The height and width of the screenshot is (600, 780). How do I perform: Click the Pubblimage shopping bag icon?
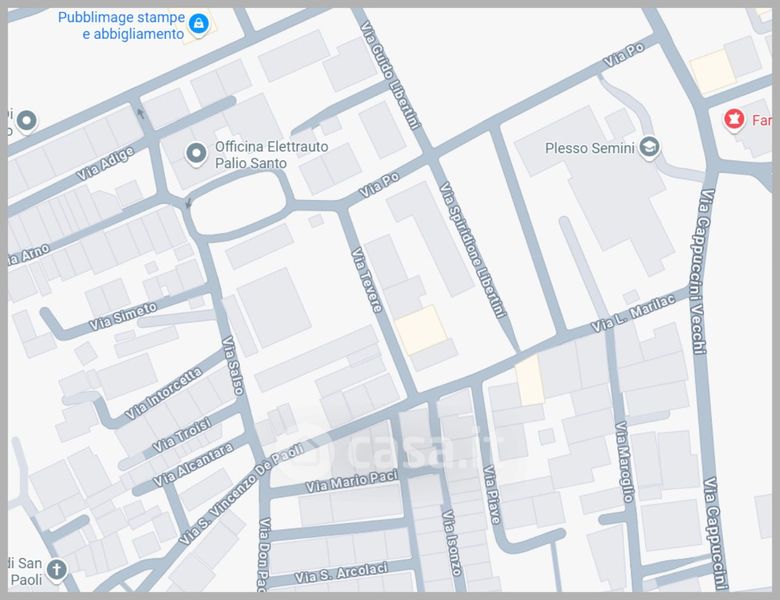(199, 23)
